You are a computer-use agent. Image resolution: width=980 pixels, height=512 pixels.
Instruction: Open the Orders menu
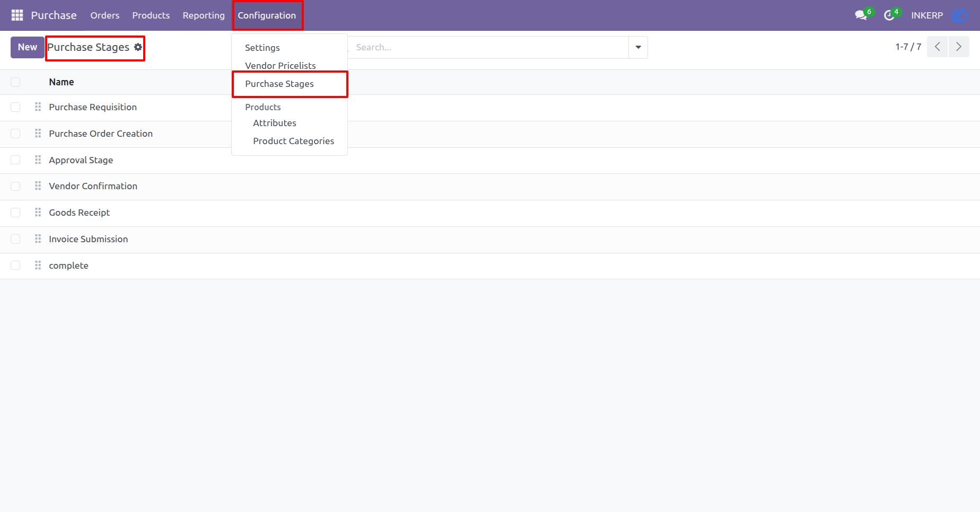pos(105,15)
